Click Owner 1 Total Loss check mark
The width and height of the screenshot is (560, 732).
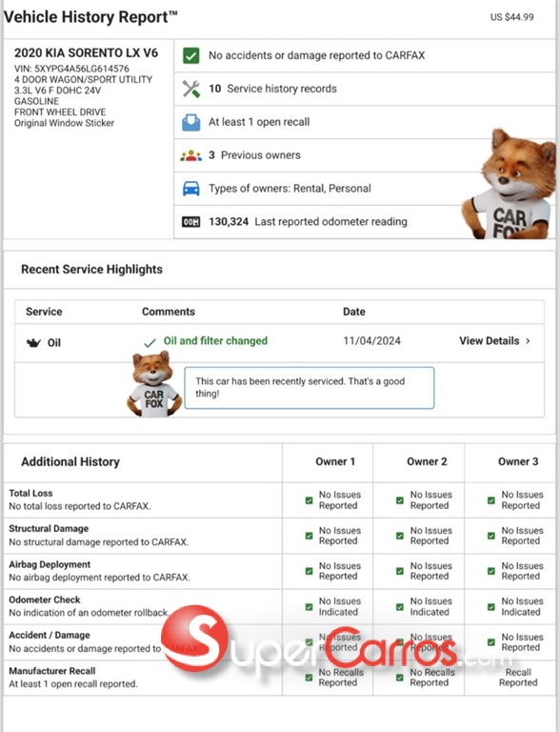point(309,500)
